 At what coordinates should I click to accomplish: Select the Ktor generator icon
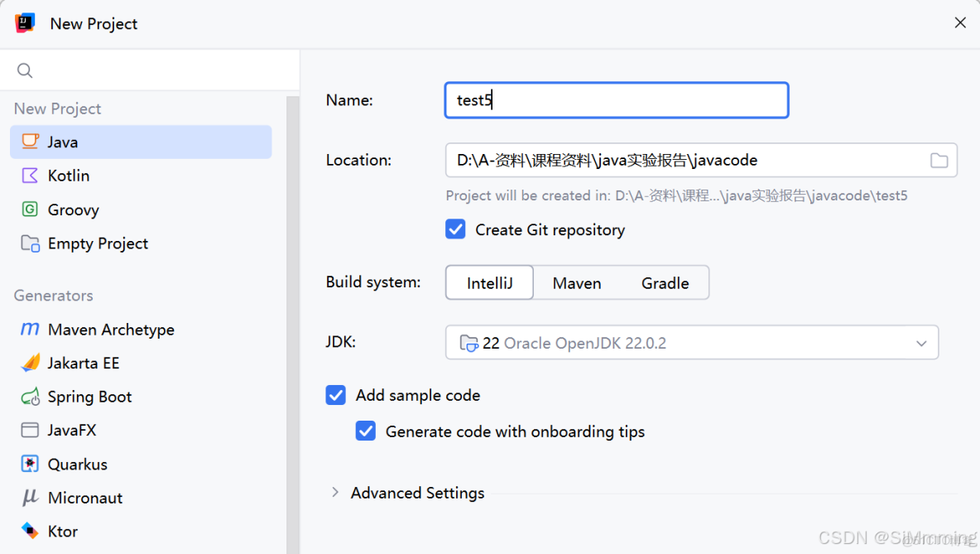[x=30, y=531]
